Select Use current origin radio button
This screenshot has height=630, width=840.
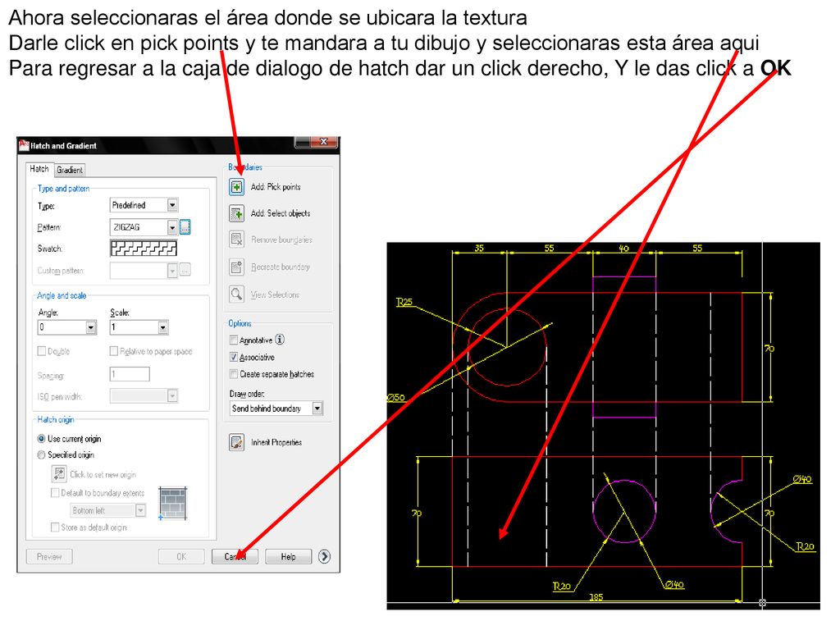[41, 439]
